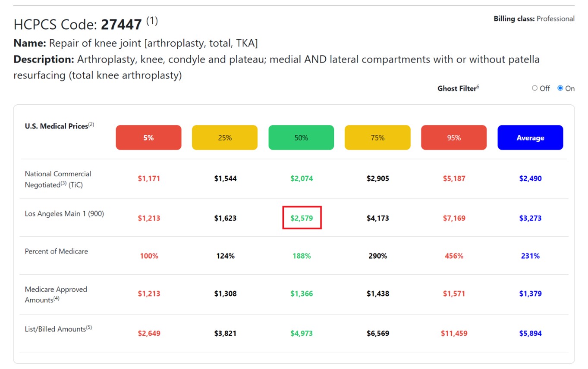Click the red 5% percentile button
The image size is (588, 369).
(x=148, y=138)
